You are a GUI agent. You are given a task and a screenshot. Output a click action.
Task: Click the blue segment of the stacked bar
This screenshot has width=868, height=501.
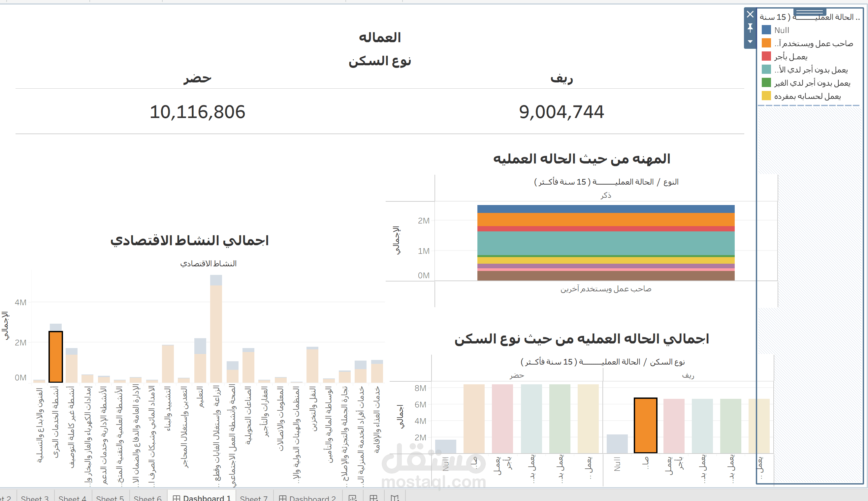tap(606, 209)
